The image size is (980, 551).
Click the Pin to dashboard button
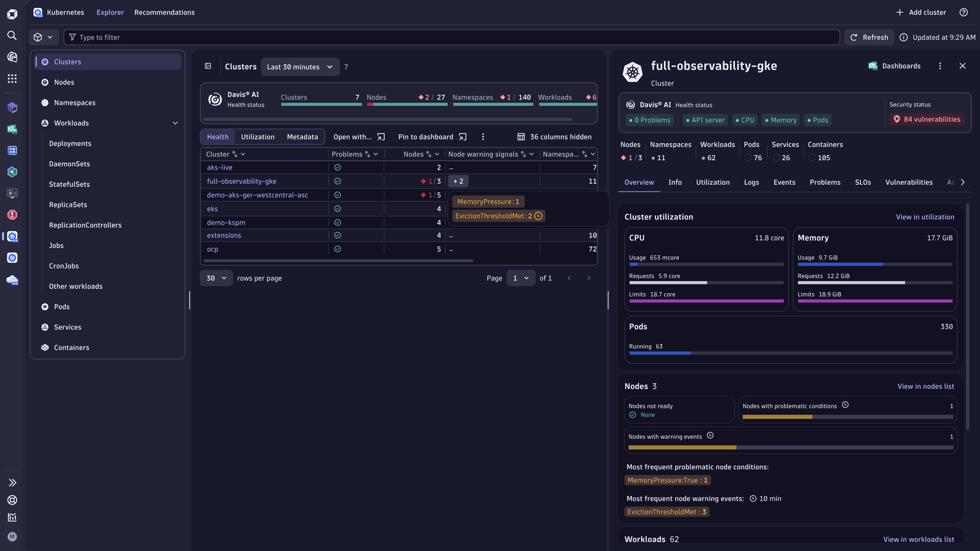[x=432, y=137]
